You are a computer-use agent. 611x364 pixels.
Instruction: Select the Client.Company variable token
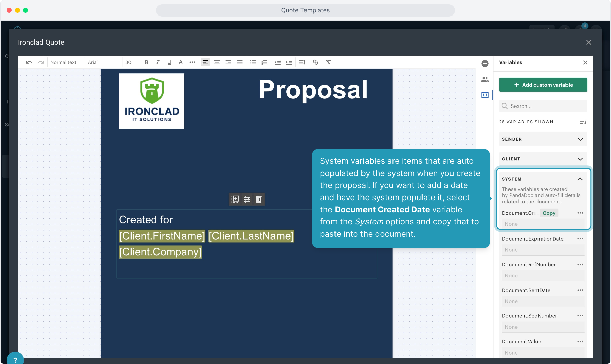click(x=161, y=252)
